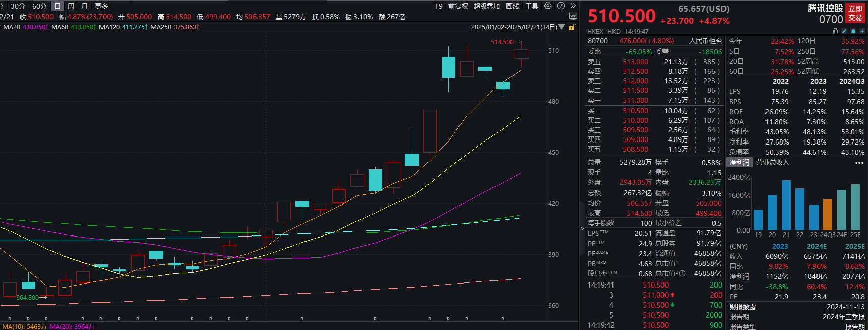
Task: Click the last R marker on the timeline
Action: [x=503, y=319]
